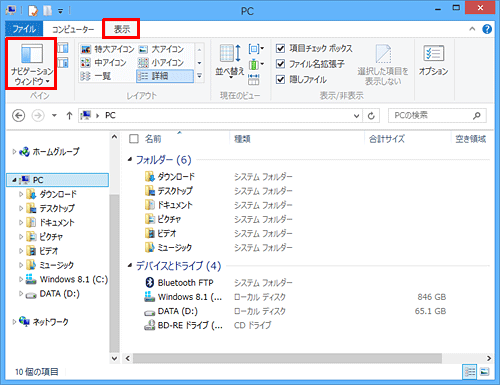This screenshot has width=500, height=385.
Task: Go up one level with Up arrow
Action: coord(69,116)
